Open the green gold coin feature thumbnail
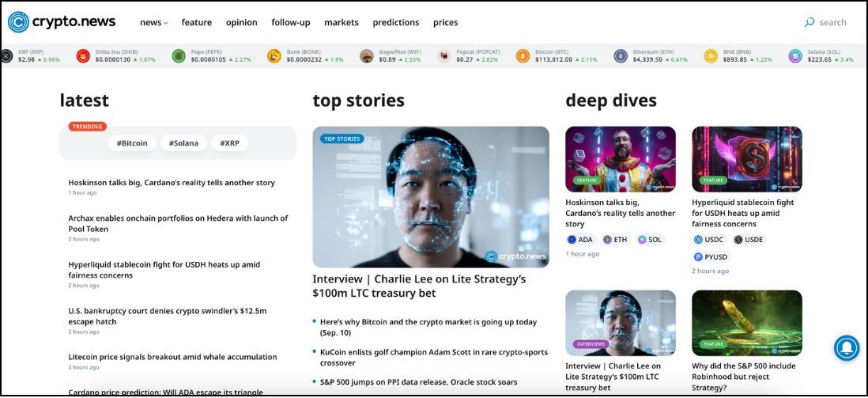This screenshot has height=398, width=868. click(x=747, y=323)
